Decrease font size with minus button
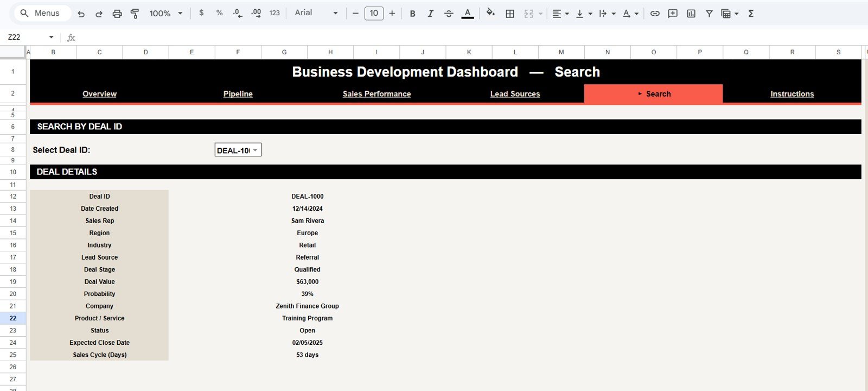868x391 pixels. pos(355,14)
